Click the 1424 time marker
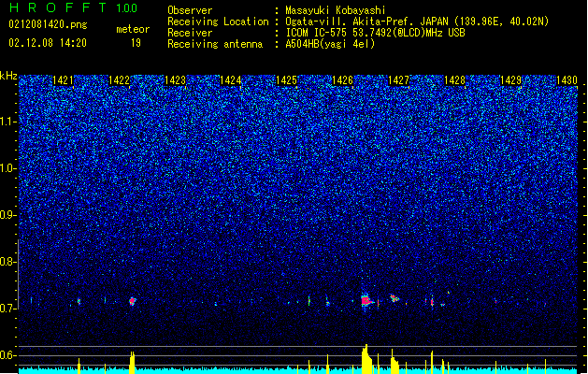 pyautogui.click(x=230, y=80)
